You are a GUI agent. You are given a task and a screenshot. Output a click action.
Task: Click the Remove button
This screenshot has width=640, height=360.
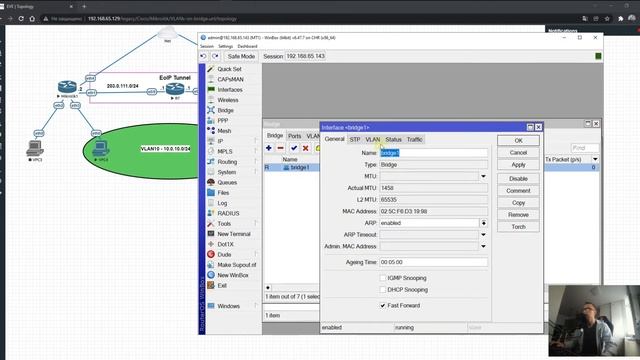[518, 215]
